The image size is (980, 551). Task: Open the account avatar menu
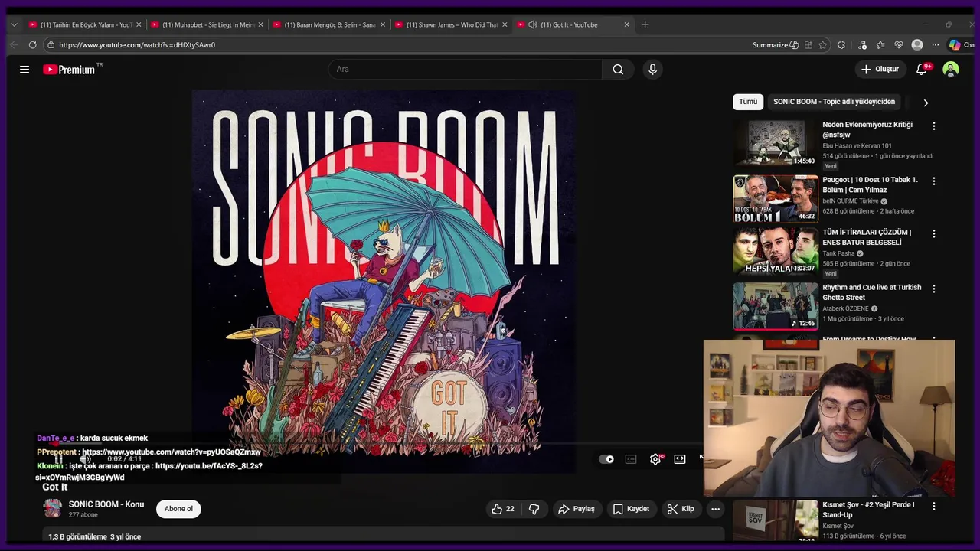951,70
